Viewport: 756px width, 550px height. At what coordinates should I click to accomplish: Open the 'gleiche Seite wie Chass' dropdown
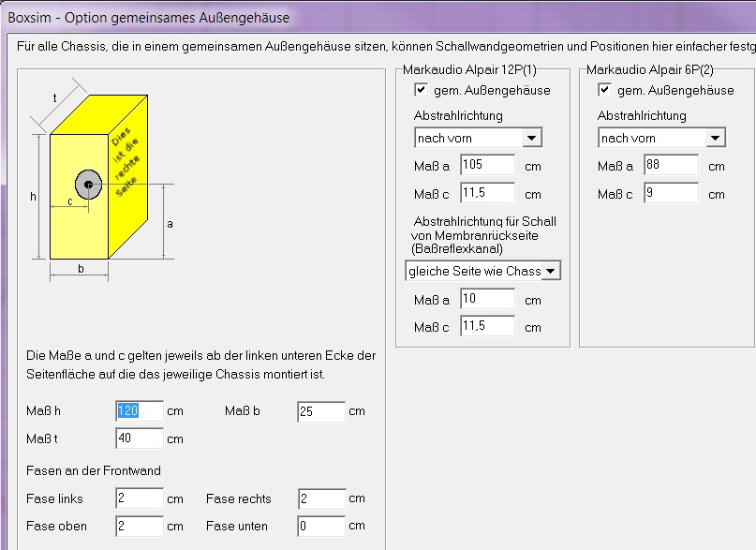[551, 271]
